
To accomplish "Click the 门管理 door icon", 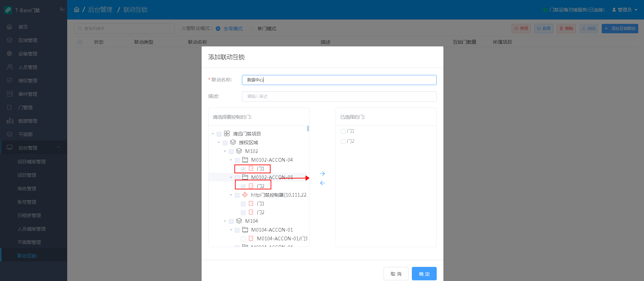I will 9,107.
